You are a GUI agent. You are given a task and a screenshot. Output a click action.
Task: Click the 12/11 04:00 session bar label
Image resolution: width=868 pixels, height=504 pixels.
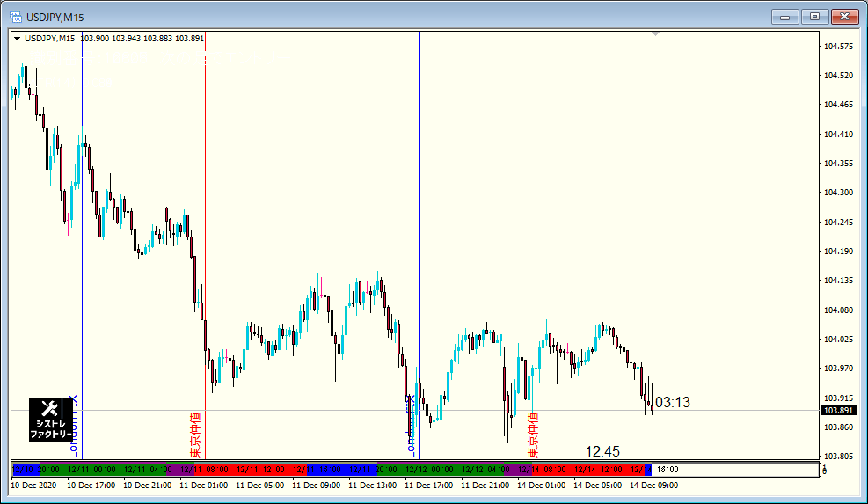click(x=148, y=470)
